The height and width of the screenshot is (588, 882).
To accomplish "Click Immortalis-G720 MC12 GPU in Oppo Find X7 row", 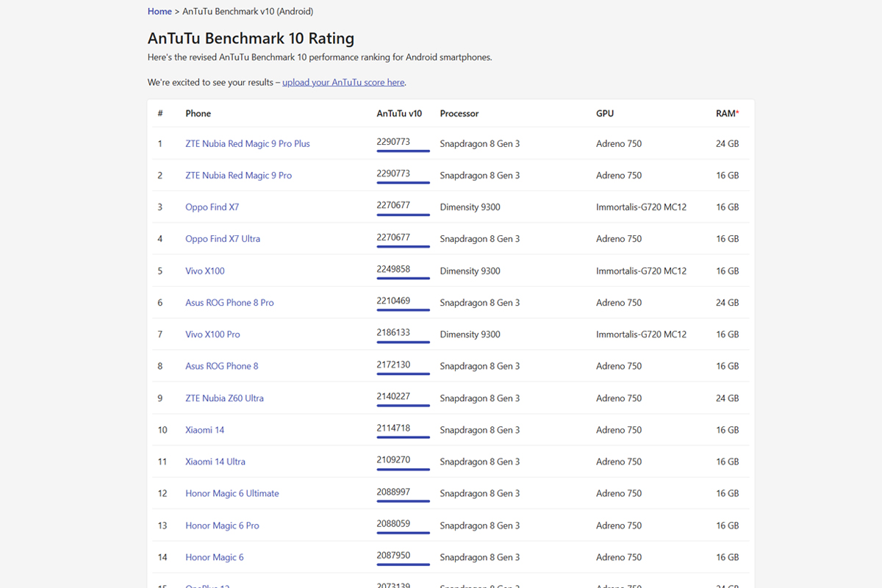I will click(x=641, y=207).
